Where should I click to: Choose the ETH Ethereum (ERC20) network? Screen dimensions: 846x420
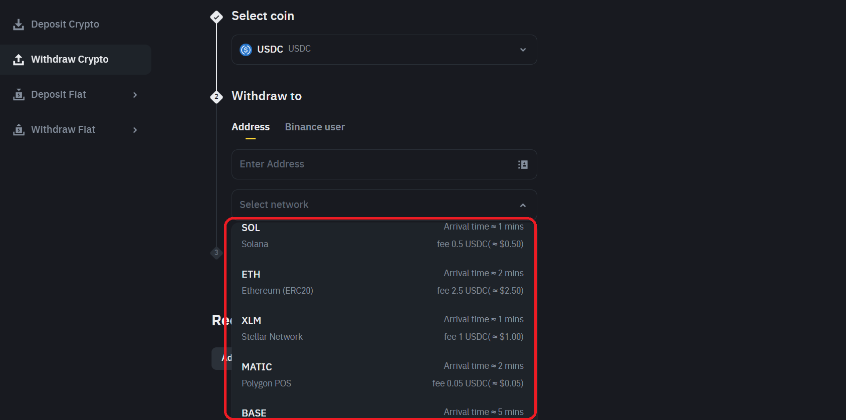[x=382, y=281]
